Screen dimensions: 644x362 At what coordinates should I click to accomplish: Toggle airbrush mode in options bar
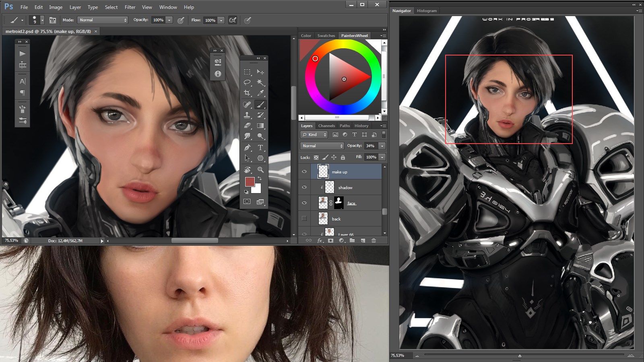tap(233, 20)
